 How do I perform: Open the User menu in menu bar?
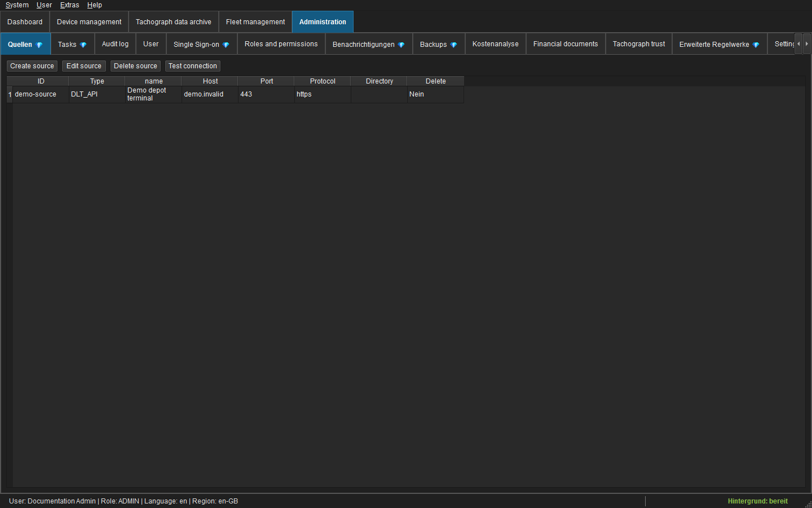[x=44, y=5]
